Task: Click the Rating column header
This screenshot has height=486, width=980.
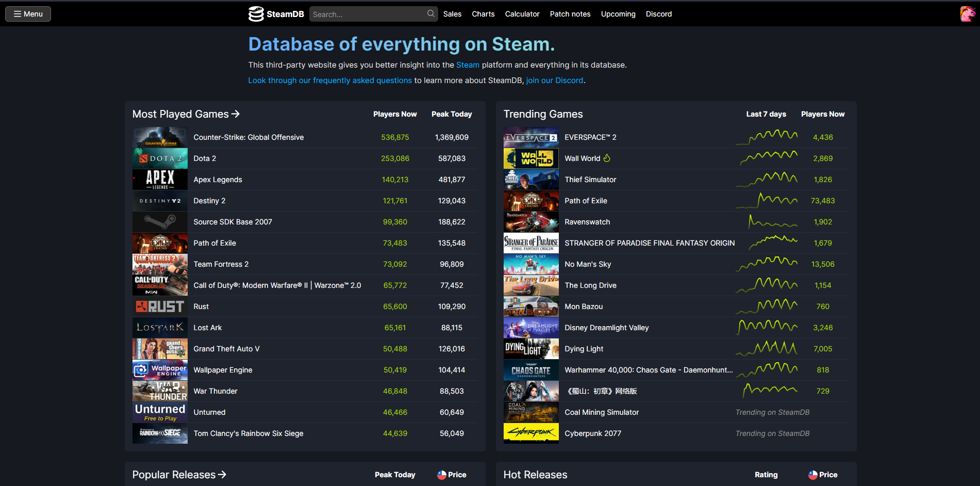Action: coord(766,475)
